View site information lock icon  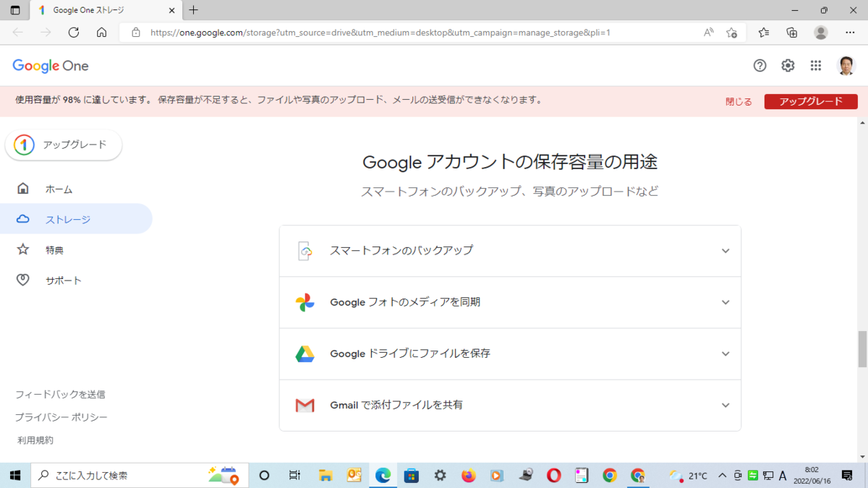pos(135,33)
